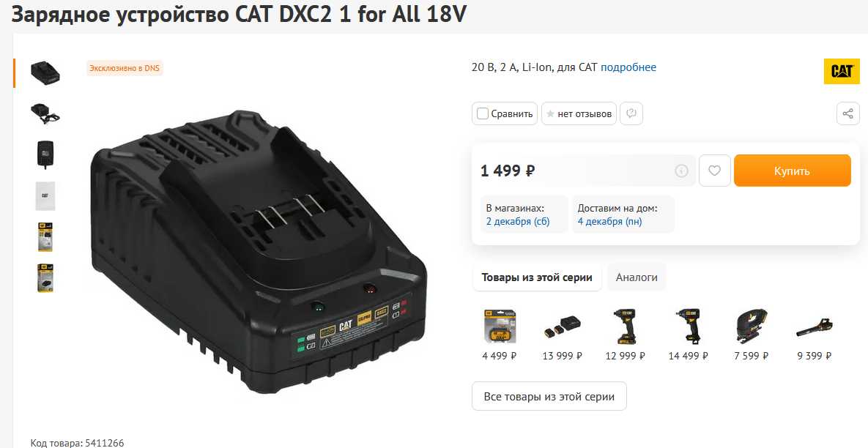This screenshot has width=868, height=448.
Task: Tick the Сравнить checkbox
Action: click(x=483, y=114)
